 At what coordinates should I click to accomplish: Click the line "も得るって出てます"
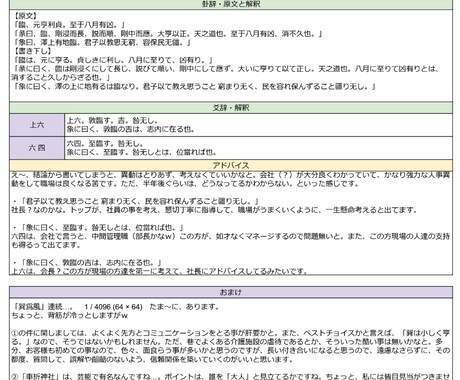point(46,245)
